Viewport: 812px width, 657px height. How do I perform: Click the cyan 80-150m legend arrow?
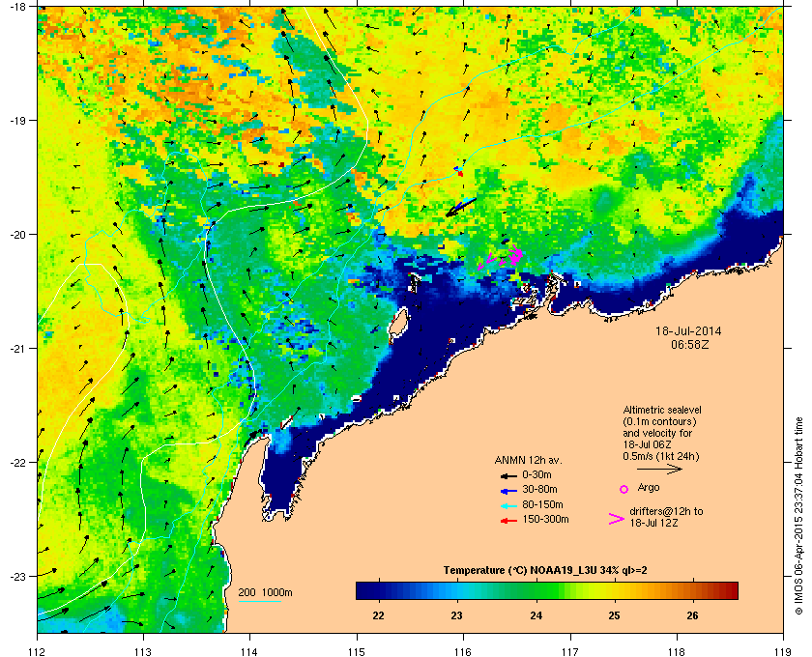point(508,506)
